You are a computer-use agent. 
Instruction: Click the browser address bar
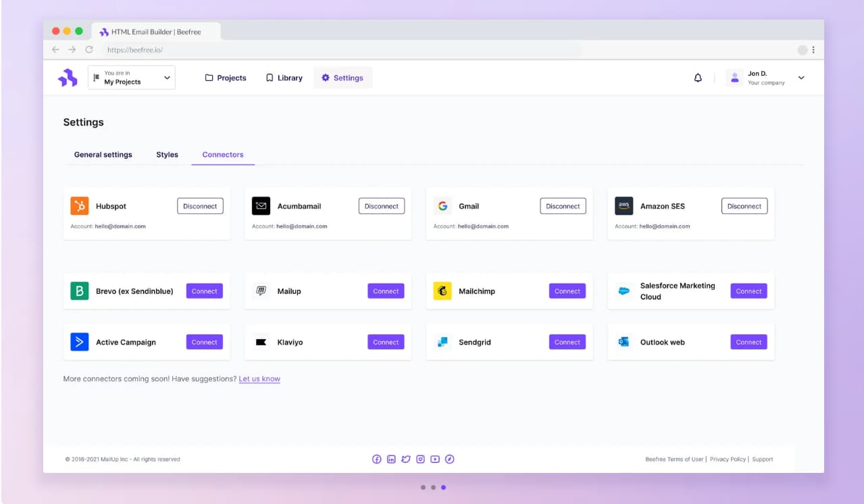point(341,49)
